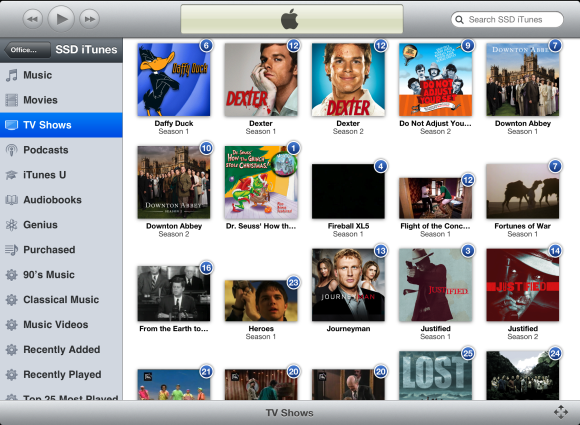Screen dimensions: 580x425
Task: Open the Journeyman artwork
Action: [x=348, y=285]
